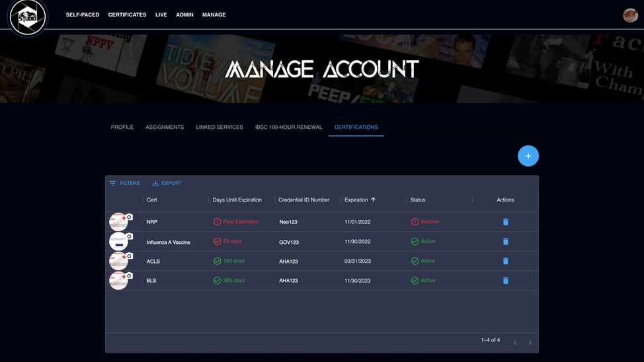The width and height of the screenshot is (644, 362).
Task: Sort by Credential ID Number header
Action: coord(304,200)
